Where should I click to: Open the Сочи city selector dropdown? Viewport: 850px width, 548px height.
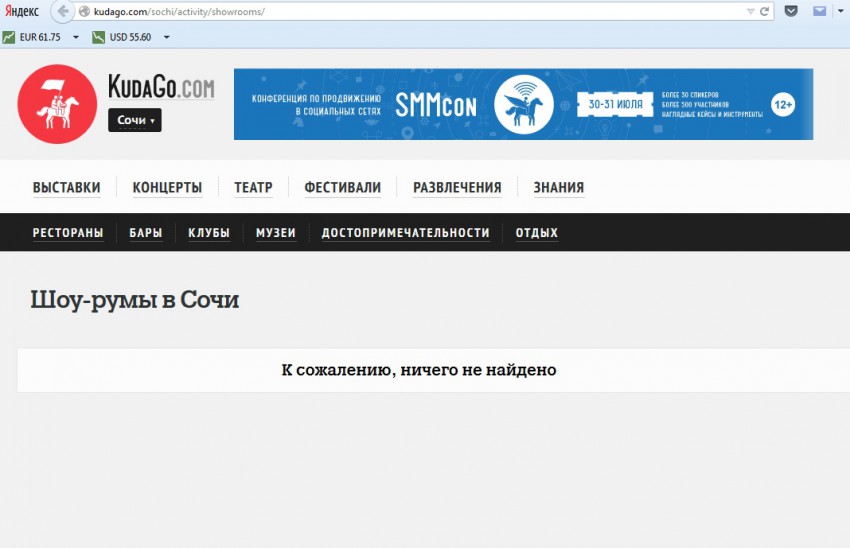tap(135, 120)
